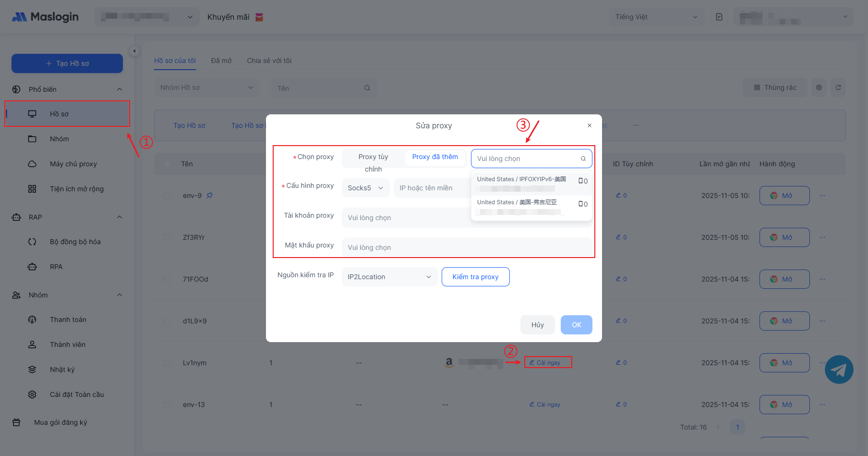
Task: Click the Telegram support floating icon
Action: click(x=839, y=369)
